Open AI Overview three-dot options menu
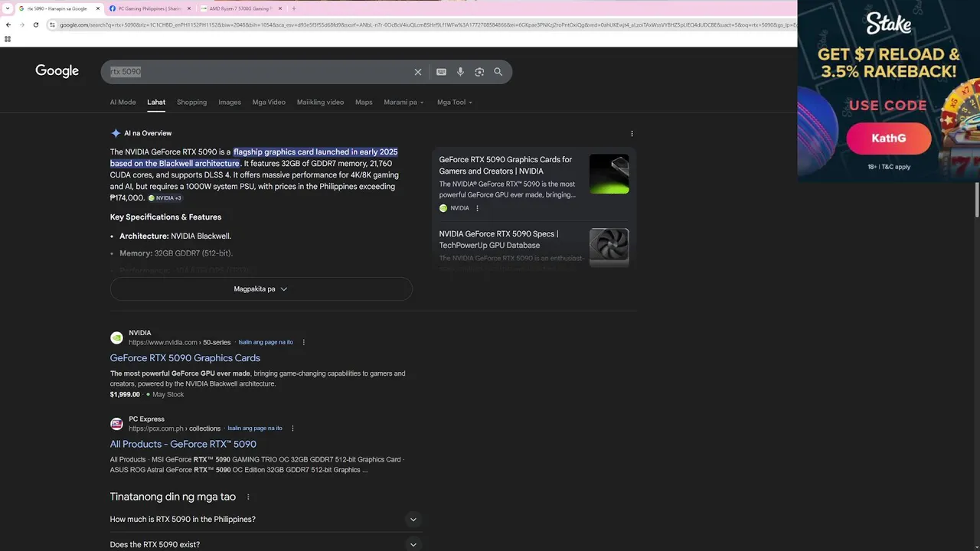The image size is (980, 551). pyautogui.click(x=632, y=133)
